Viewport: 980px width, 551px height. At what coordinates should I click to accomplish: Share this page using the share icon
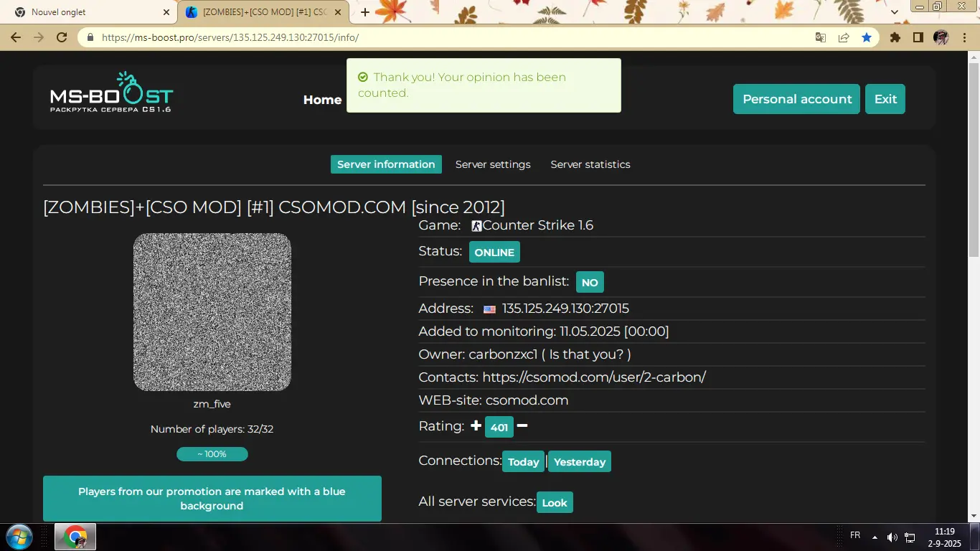point(844,37)
